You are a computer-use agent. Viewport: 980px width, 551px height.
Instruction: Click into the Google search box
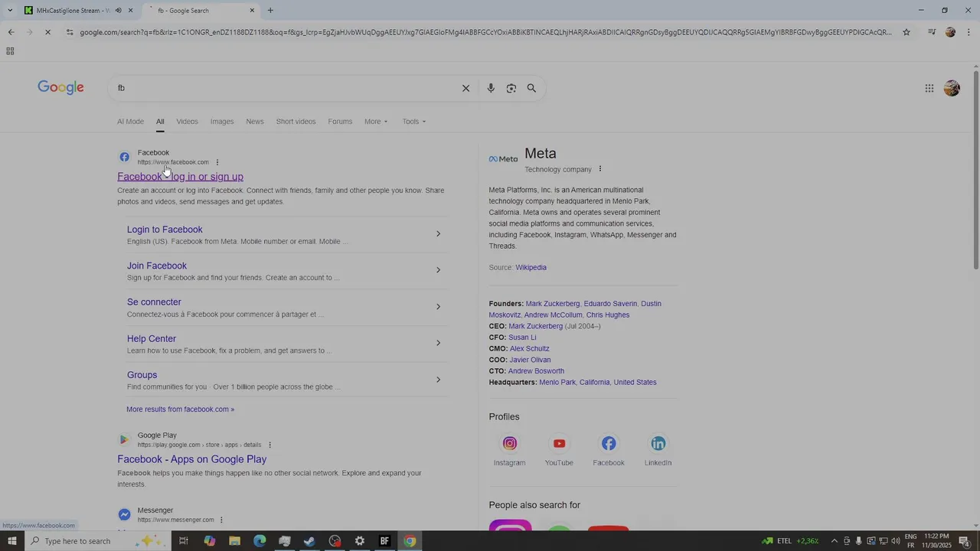click(x=287, y=88)
